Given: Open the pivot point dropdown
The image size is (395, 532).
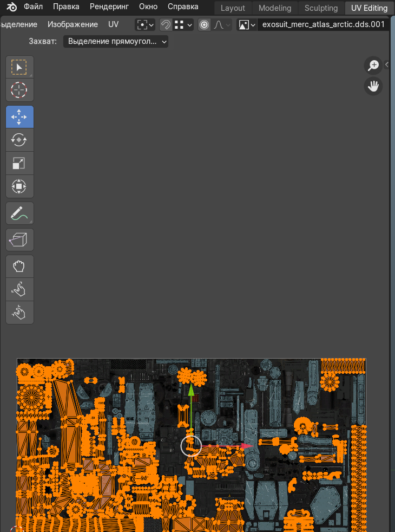Looking at the screenshot, I should click(x=145, y=25).
